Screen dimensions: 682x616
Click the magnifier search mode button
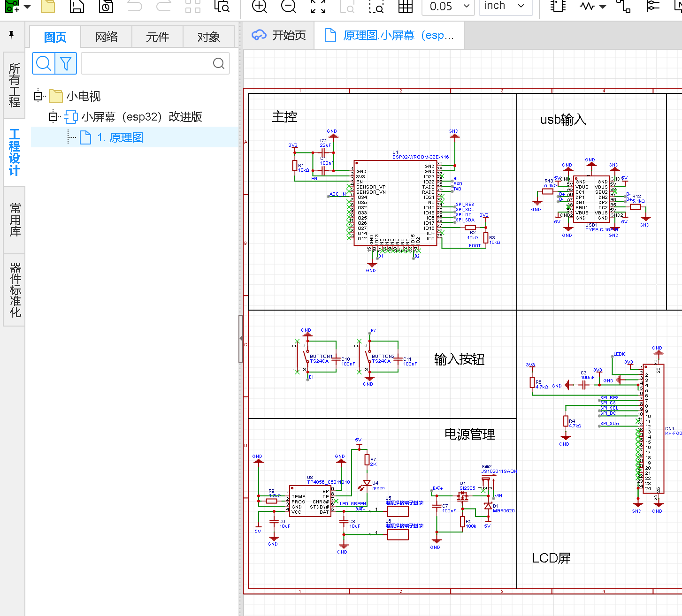coord(44,63)
